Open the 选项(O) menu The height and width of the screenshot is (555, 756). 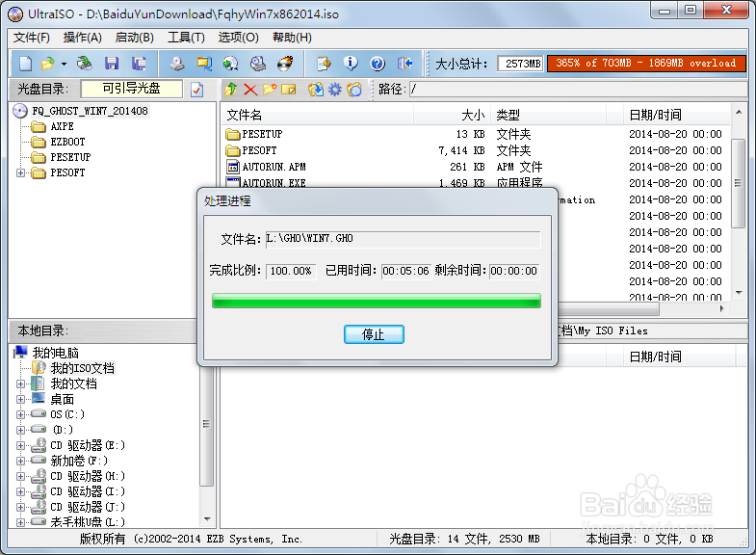[238, 38]
